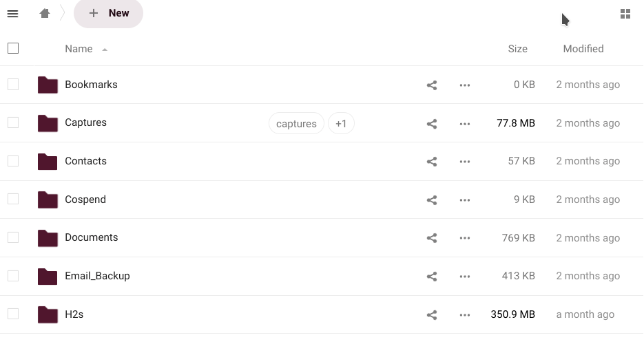Switch to grid view

click(x=625, y=14)
